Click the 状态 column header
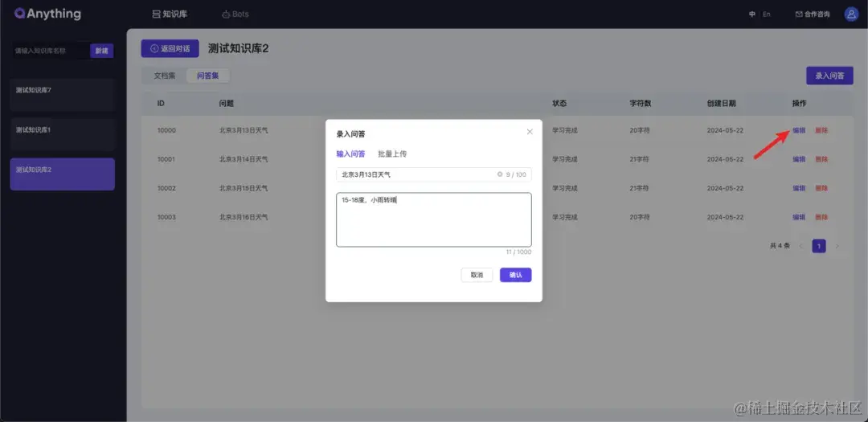Screen dimensions: 868x422 tap(559, 104)
